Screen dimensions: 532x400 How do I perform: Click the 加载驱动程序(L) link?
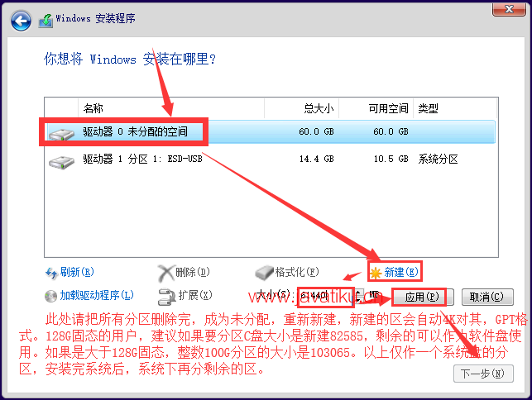click(97, 295)
